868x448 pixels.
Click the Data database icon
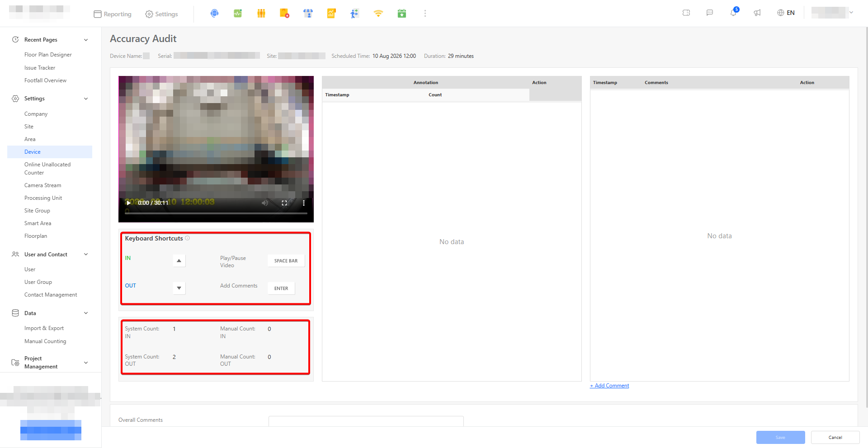(x=15, y=313)
